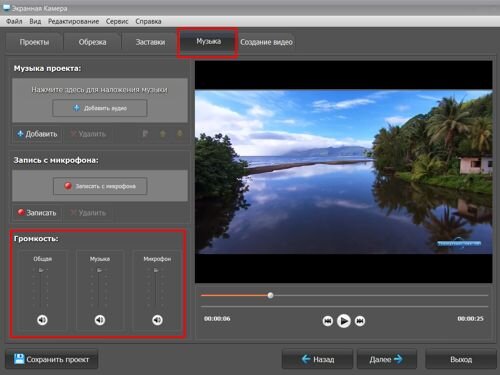
Task: Click the video playback position slider handle
Action: coord(270,295)
